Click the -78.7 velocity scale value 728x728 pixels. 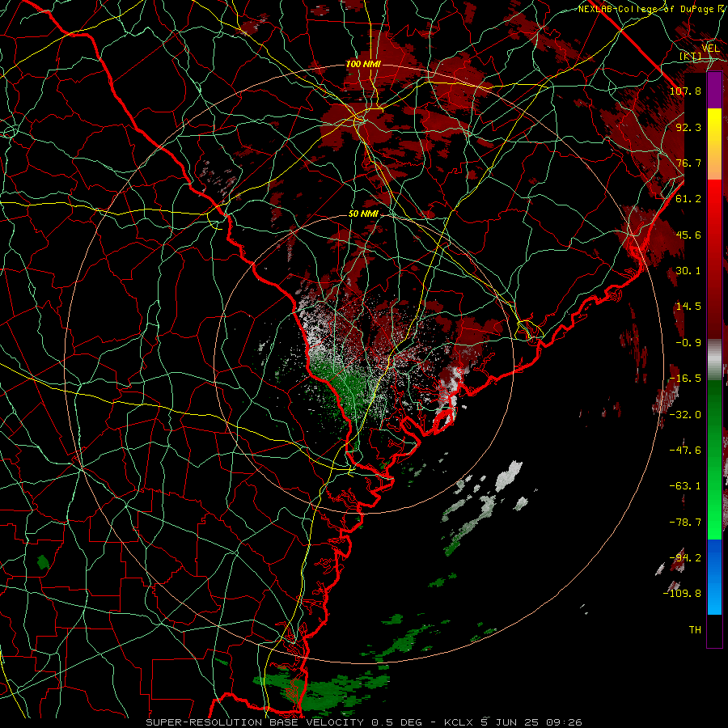coord(685,523)
